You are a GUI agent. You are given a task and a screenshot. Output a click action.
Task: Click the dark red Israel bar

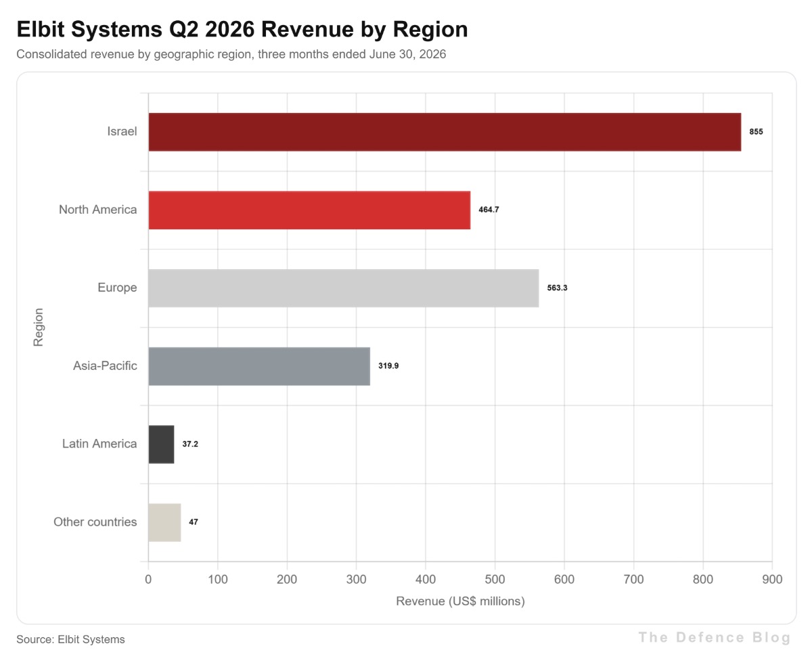445,132
